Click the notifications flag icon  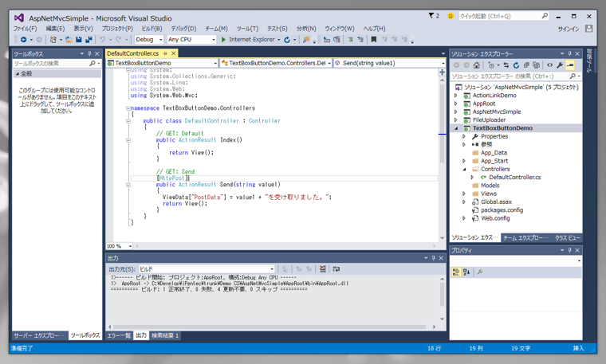click(x=434, y=16)
